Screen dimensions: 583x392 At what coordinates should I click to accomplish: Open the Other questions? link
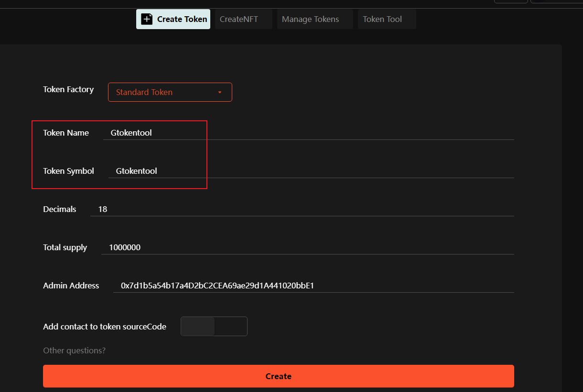pyautogui.click(x=74, y=350)
